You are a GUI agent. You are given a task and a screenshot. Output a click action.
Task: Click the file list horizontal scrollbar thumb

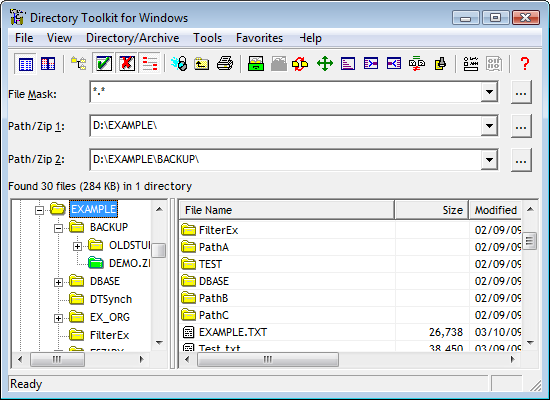tap(268, 359)
